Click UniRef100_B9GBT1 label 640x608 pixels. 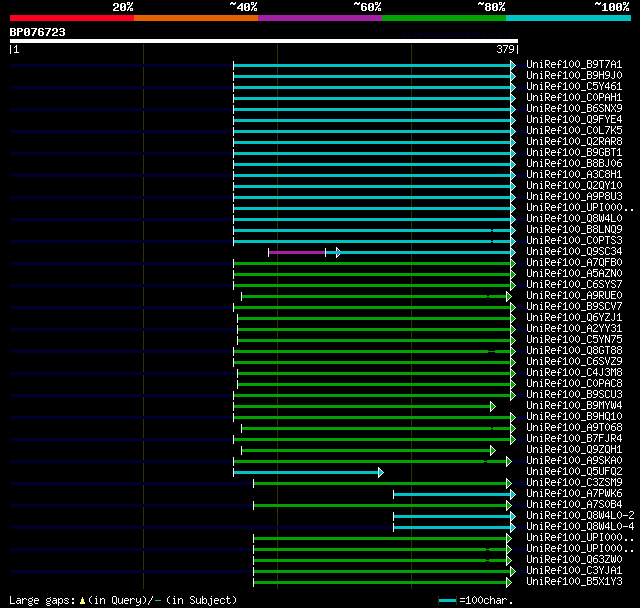coord(574,153)
